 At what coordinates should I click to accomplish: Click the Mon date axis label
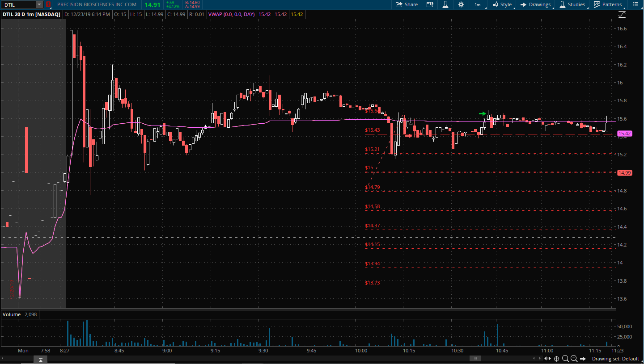coord(23,351)
